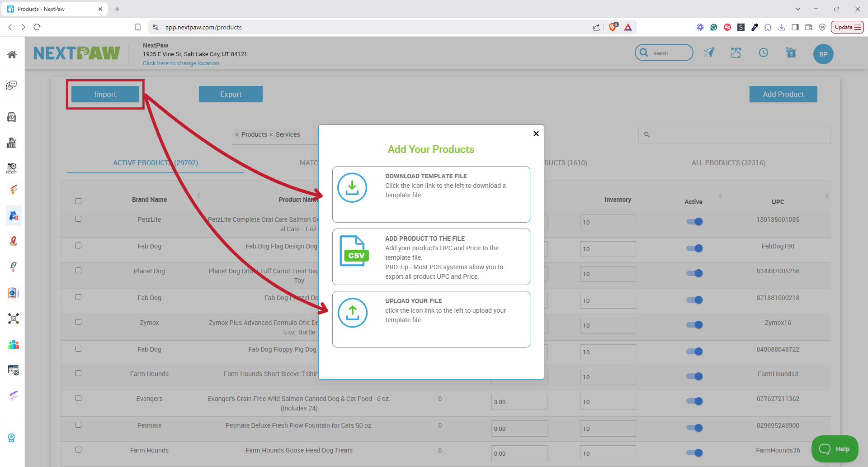This screenshot has height=467, width=868.
Task: Open the home icon in sidebar
Action: click(x=12, y=54)
